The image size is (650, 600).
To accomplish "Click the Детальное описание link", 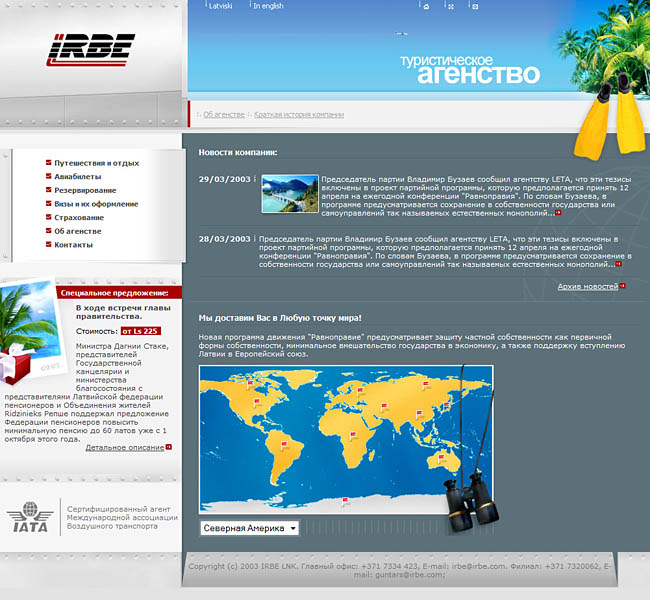I will tap(124, 447).
